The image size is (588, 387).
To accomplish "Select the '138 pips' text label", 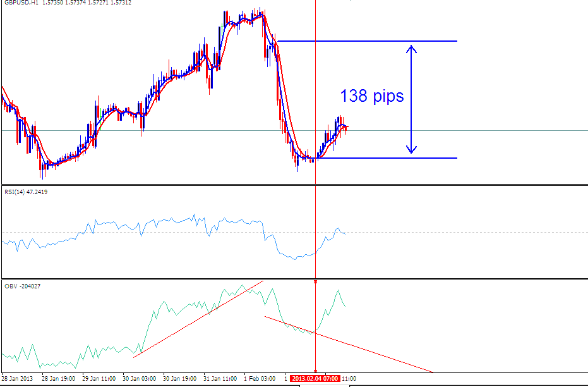I will (371, 96).
